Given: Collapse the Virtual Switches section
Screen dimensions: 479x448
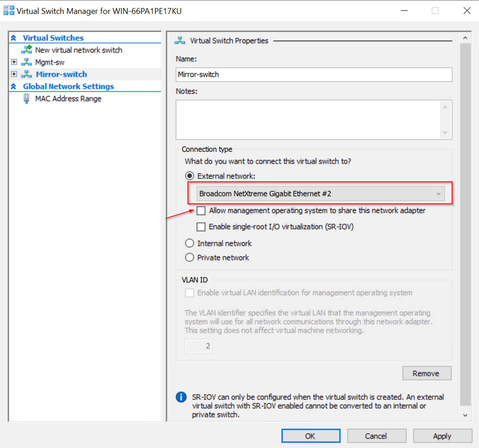Looking at the screenshot, I should pos(13,38).
